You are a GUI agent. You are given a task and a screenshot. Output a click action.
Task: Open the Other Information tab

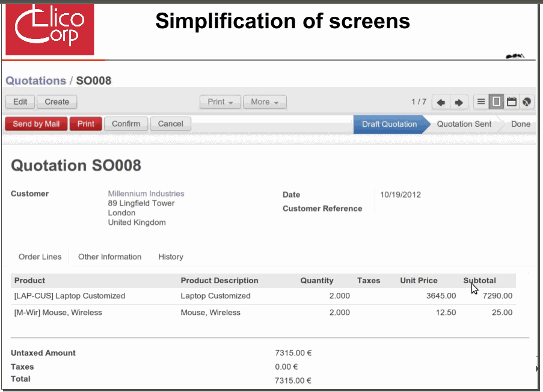pyautogui.click(x=109, y=257)
